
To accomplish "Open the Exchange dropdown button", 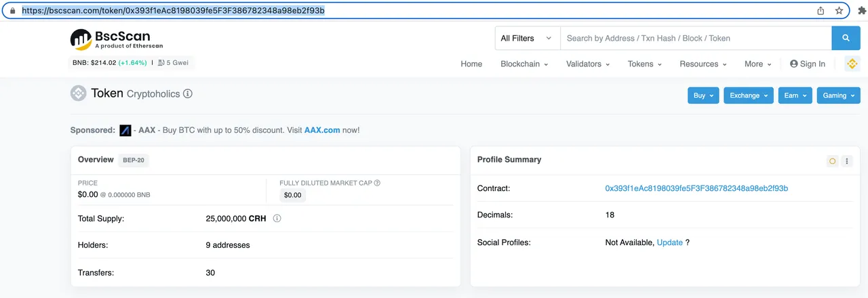I will (749, 95).
